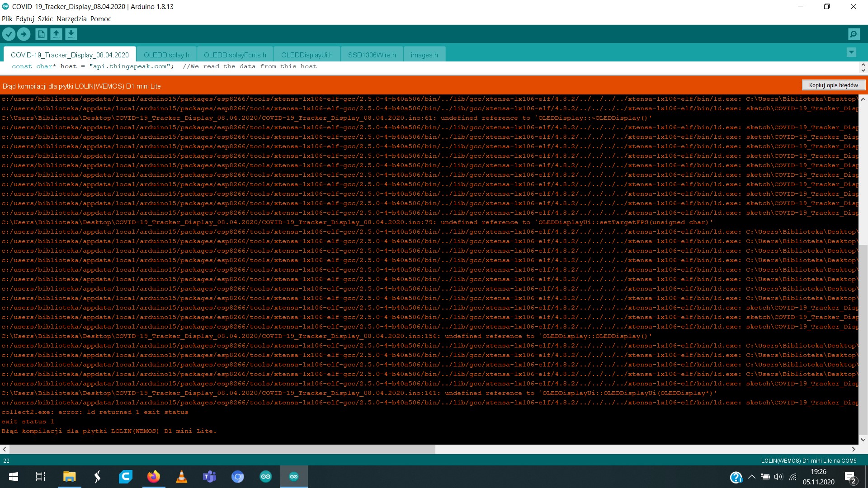Expand the tab options dropdown arrow
The height and width of the screenshot is (488, 868).
coord(851,52)
